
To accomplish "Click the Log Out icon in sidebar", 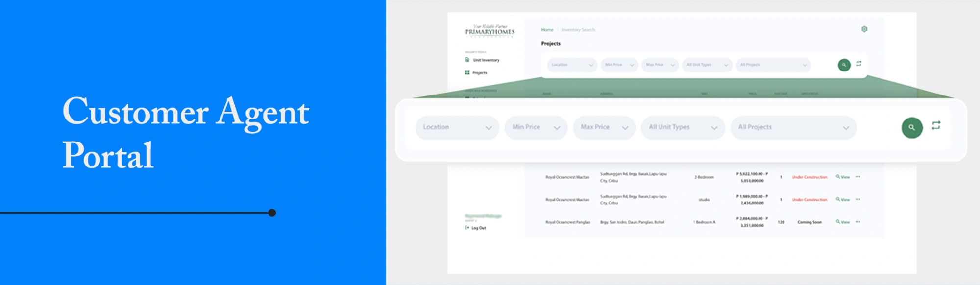I will point(467,228).
